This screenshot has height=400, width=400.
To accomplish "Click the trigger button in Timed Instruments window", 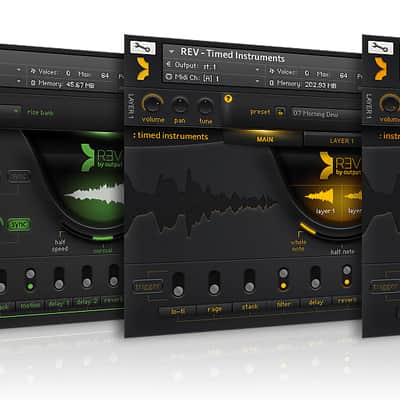I will [x=148, y=286].
